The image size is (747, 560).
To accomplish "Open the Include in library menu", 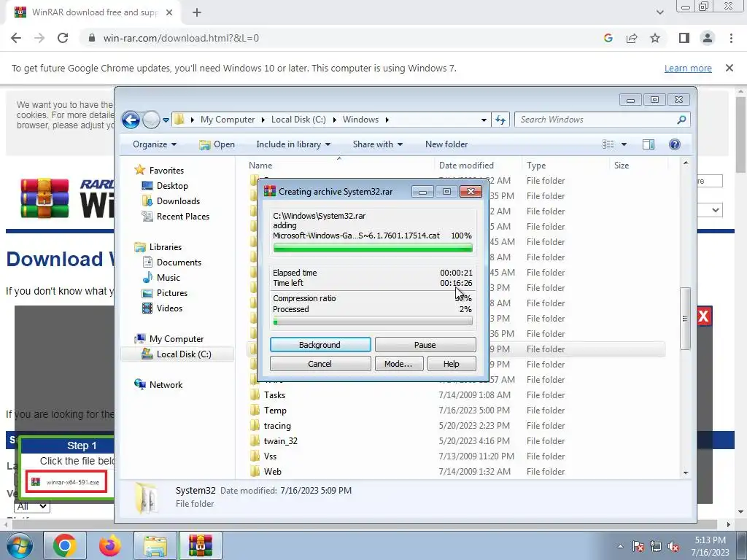I will pos(293,144).
